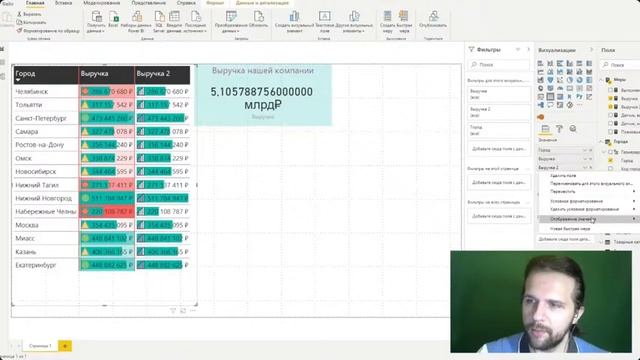Select the R script visual icon
This screenshot has width=640, height=360.
(569, 97)
